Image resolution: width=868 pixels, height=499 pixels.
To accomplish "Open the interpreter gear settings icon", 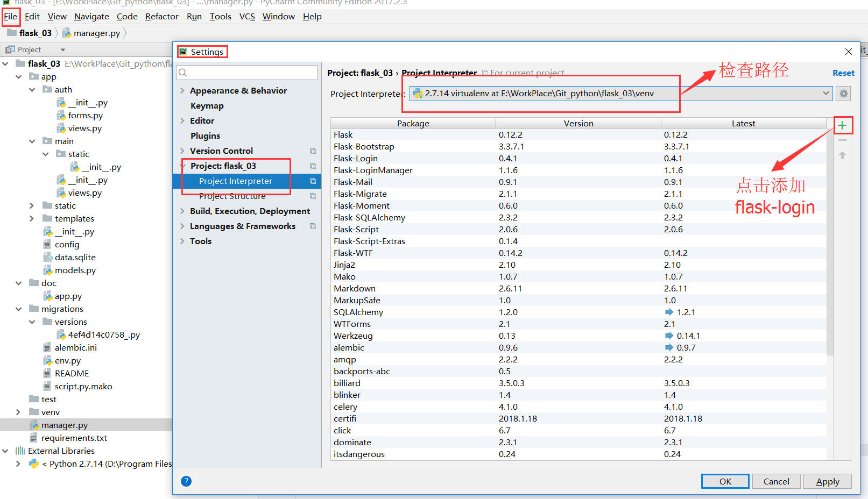I will pos(844,94).
